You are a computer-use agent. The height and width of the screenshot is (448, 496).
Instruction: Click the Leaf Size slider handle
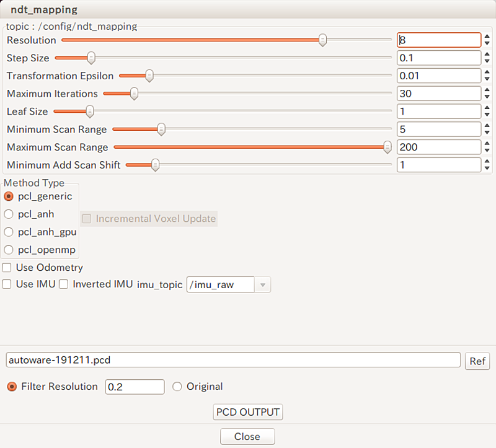click(90, 112)
